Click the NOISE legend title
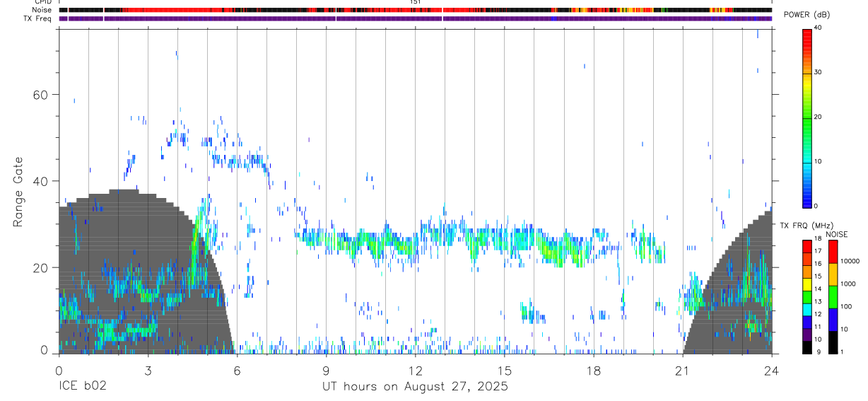Image resolution: width=868 pixels, height=401 pixels. pyautogui.click(x=836, y=234)
